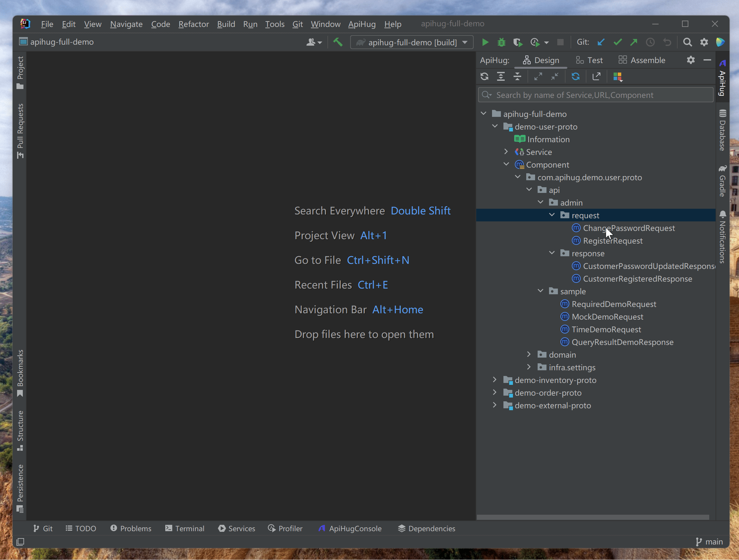
Task: Expand the Service tree node
Action: (x=506, y=152)
